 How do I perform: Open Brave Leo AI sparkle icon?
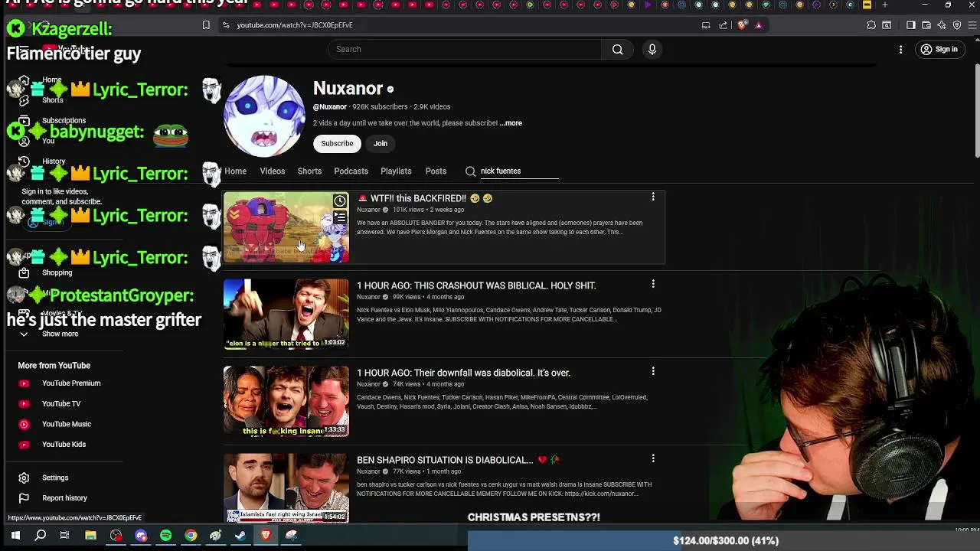(941, 25)
